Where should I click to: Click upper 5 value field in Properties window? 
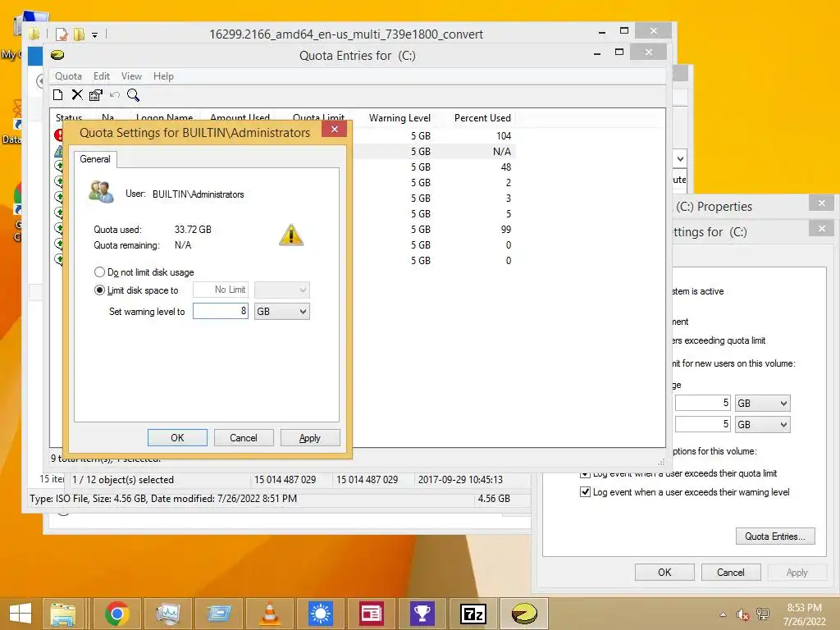tap(703, 403)
